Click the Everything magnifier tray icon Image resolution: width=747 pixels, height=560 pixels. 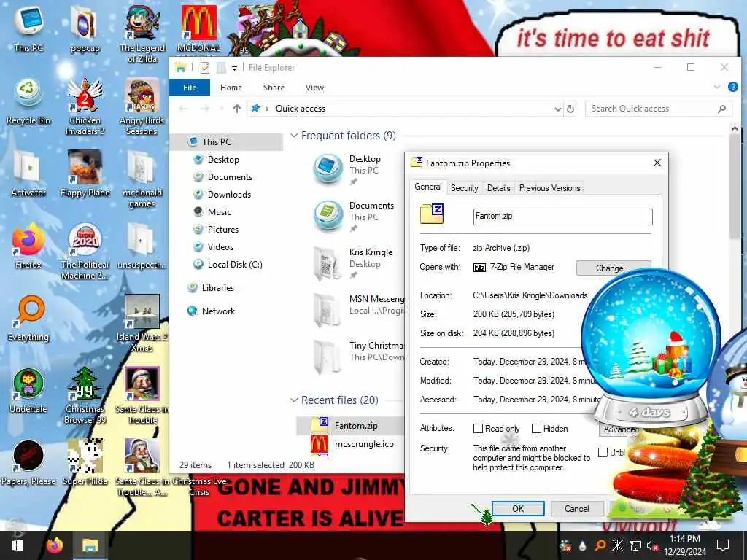point(600,545)
